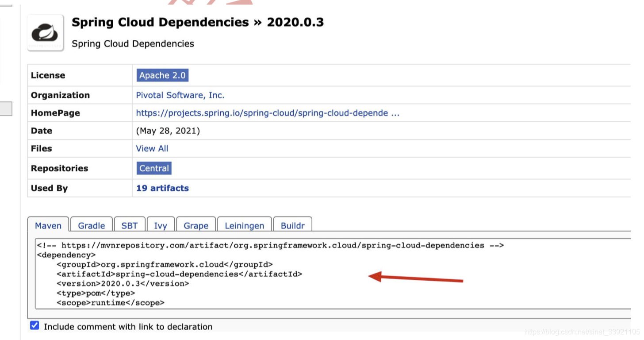Toggle Include comment with link checkbox
This screenshot has height=340, width=644.
(x=34, y=326)
